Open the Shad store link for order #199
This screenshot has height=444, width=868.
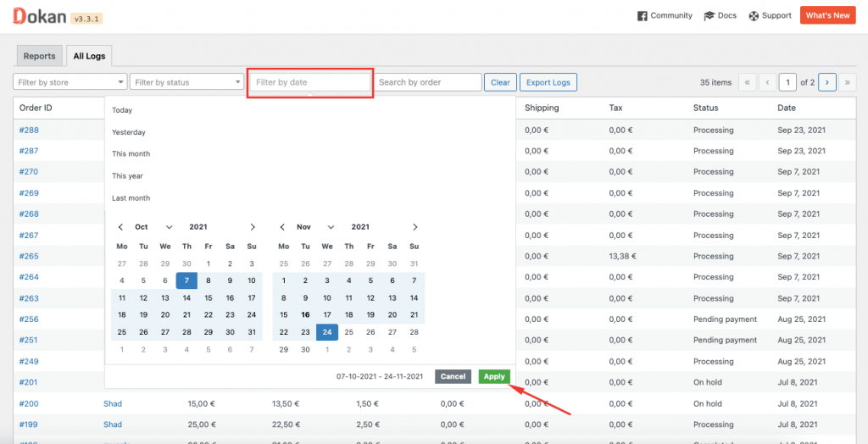[113, 425]
